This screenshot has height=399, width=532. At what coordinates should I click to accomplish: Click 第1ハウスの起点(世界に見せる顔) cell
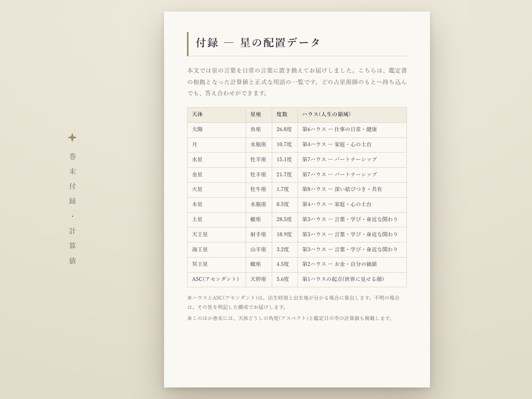point(352,280)
